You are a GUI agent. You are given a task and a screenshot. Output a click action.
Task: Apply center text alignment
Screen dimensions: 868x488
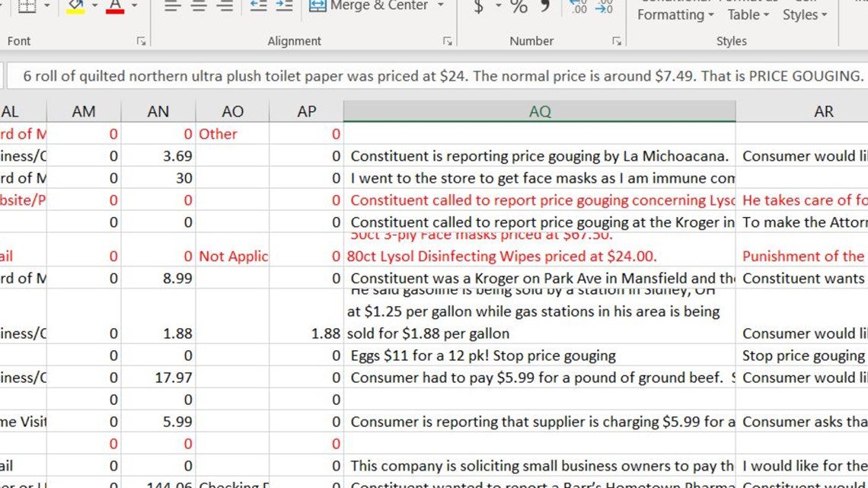tap(199, 6)
